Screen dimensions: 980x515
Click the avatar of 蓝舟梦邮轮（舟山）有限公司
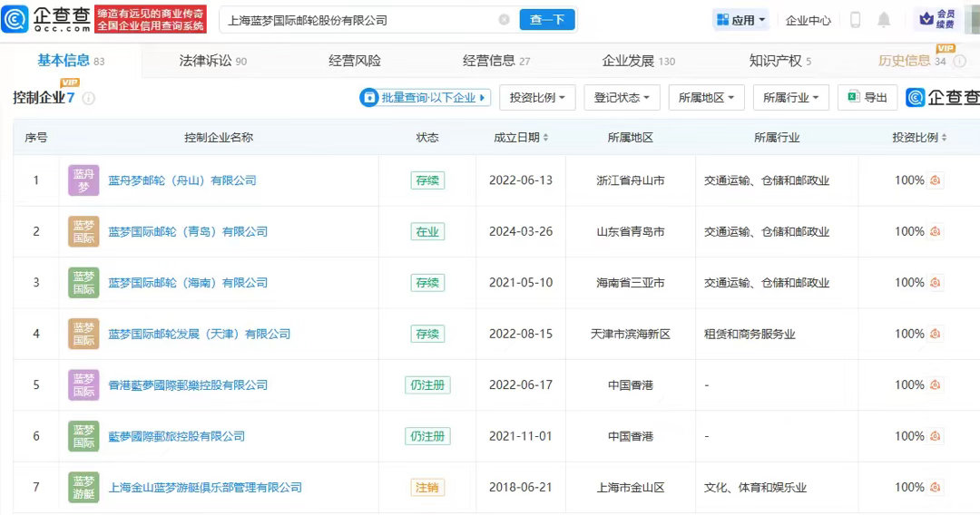coord(83,180)
